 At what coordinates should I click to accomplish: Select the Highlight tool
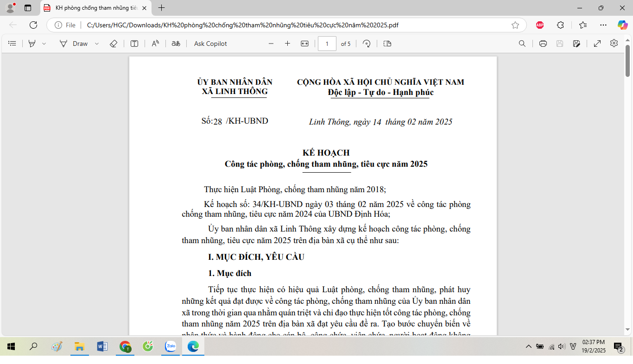pyautogui.click(x=32, y=44)
